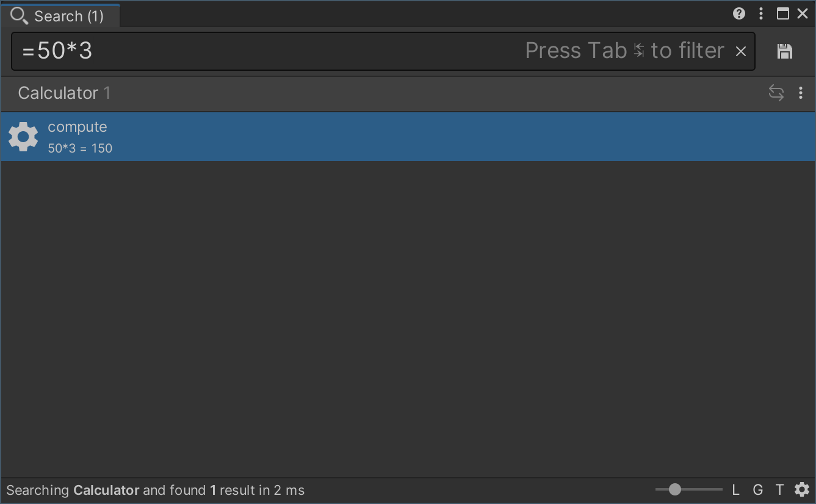Open Calculator group's three-dot options menu
816x504 pixels.
pyautogui.click(x=801, y=93)
